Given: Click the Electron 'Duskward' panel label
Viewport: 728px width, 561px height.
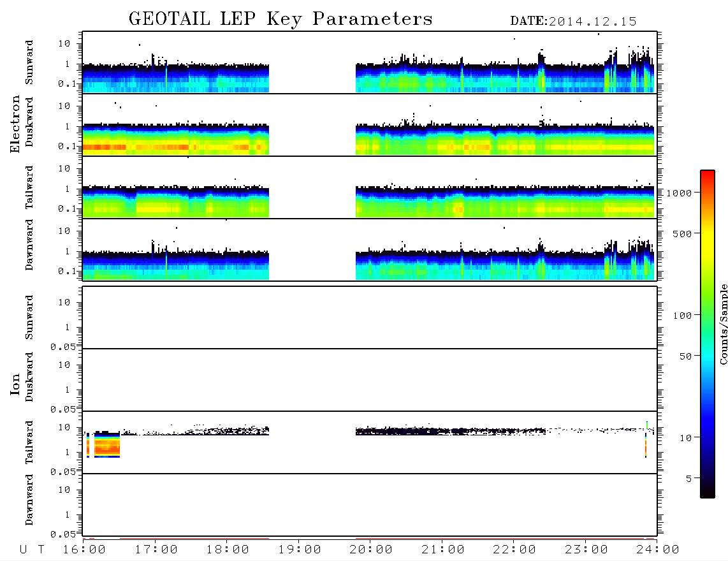Looking at the screenshot, I should pyautogui.click(x=29, y=122).
